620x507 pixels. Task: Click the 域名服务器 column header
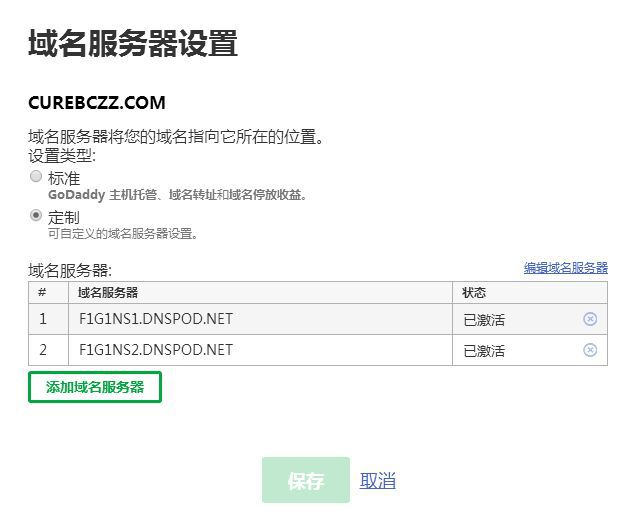point(108,292)
